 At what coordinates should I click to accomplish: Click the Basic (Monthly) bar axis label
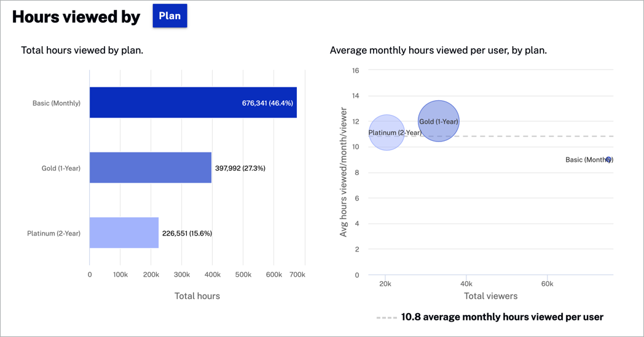tap(57, 103)
